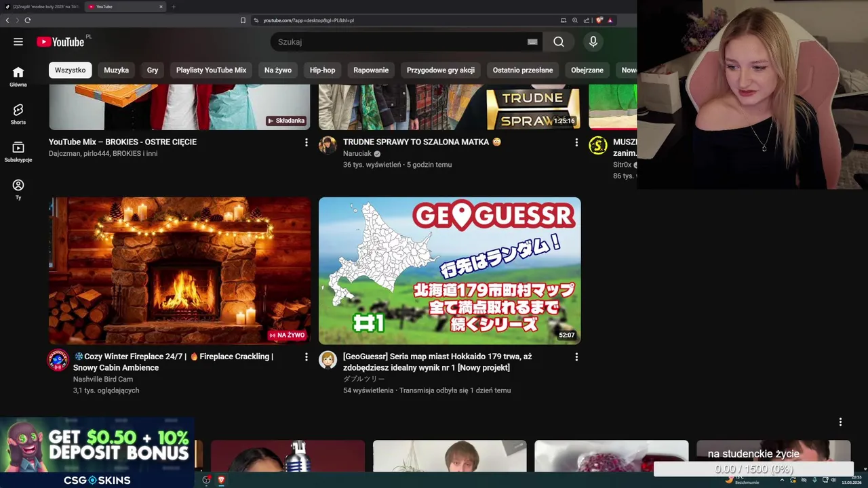Open Brave Rewards triangle icon
868x488 pixels.
(610, 20)
